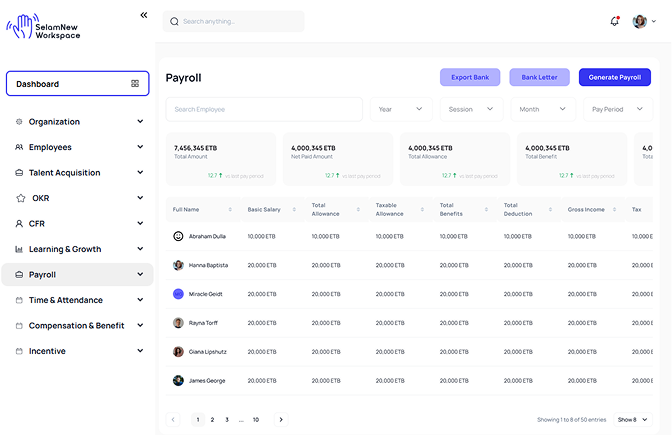Go to next page arrow
The height and width of the screenshot is (435, 672).
(x=281, y=419)
